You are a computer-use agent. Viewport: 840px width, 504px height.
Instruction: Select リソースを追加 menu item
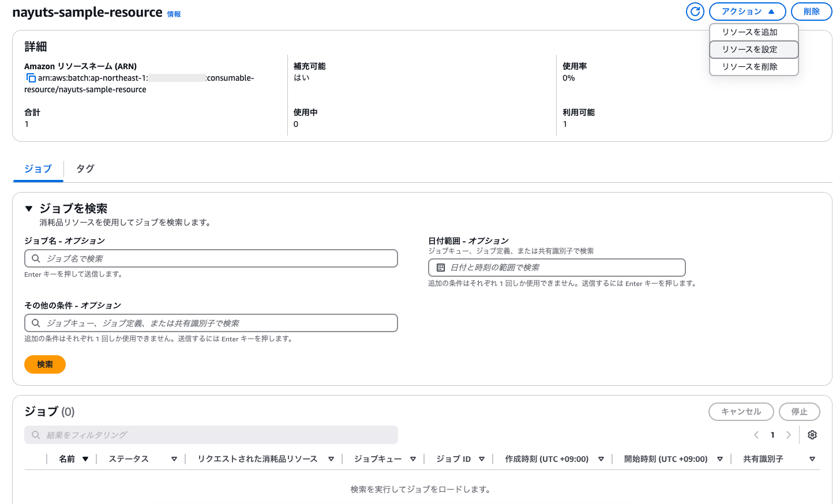tap(753, 32)
